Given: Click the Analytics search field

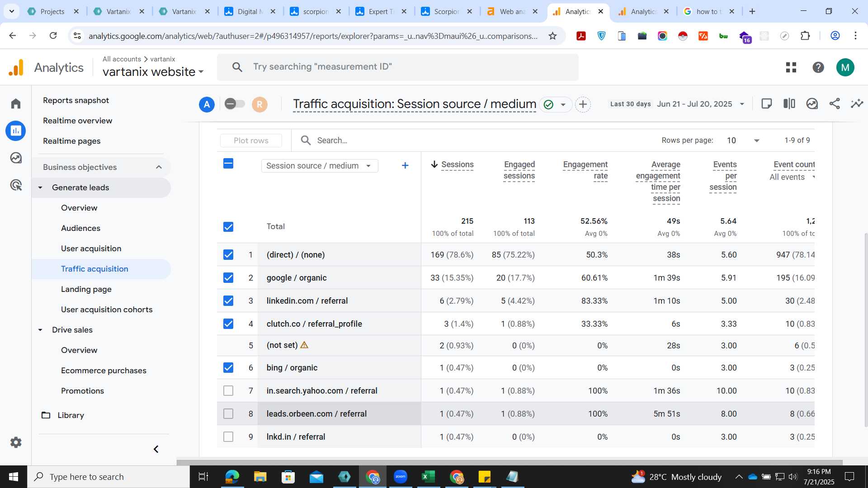Looking at the screenshot, I should point(398,67).
